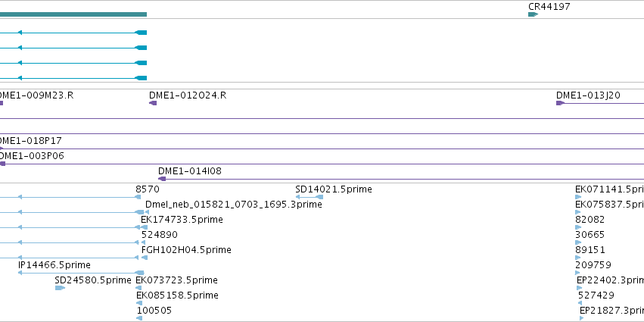Click the thick teal gene bar

73,14
